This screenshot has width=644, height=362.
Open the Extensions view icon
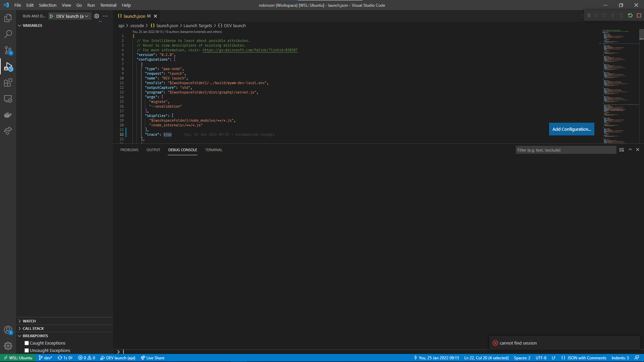[x=8, y=82]
